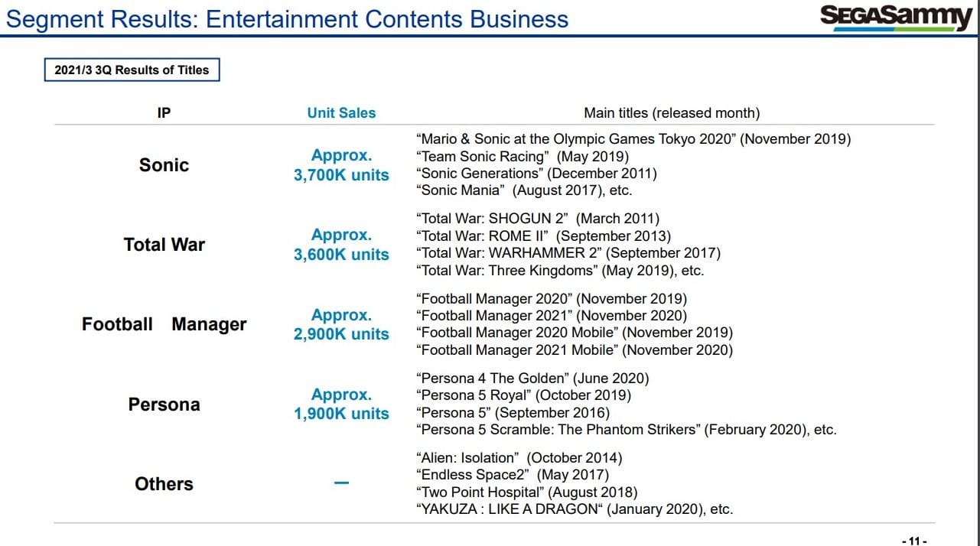The width and height of the screenshot is (980, 546).
Task: Click 'Football Manager 2020 Mobile' line
Action: [575, 333]
